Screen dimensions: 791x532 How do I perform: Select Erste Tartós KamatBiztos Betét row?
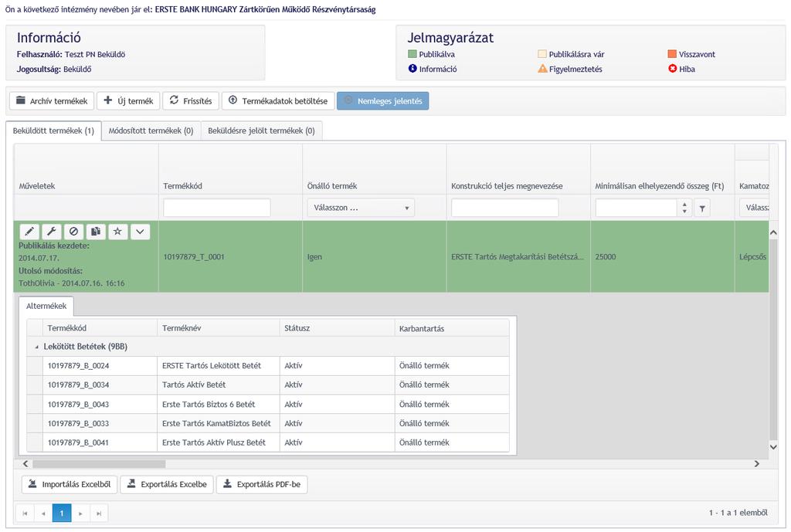pos(268,424)
